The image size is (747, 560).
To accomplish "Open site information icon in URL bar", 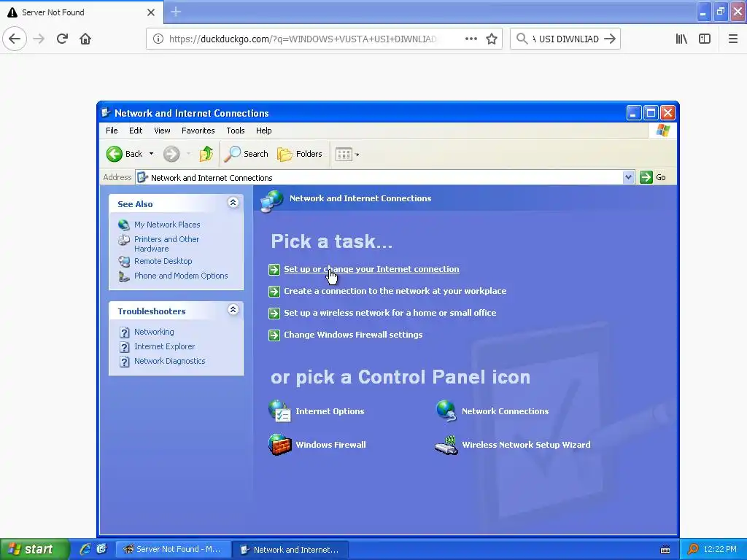I will tap(158, 39).
